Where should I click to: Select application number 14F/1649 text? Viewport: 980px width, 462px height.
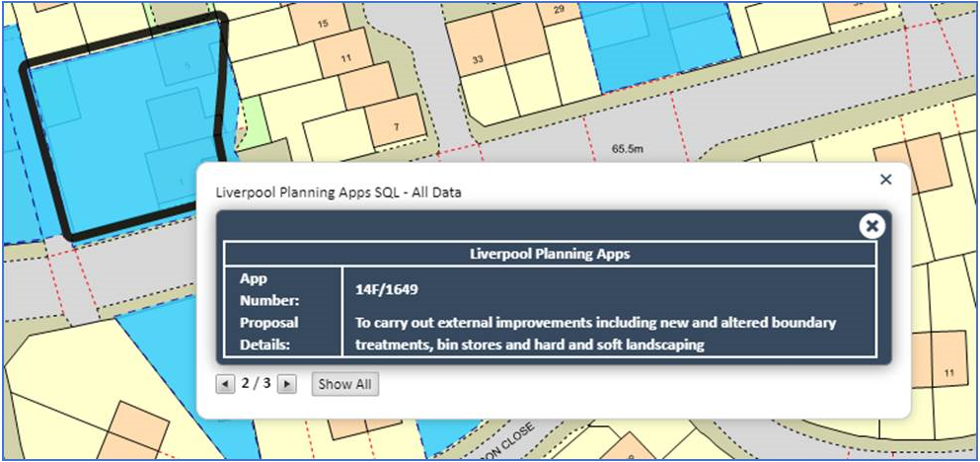[x=387, y=289]
